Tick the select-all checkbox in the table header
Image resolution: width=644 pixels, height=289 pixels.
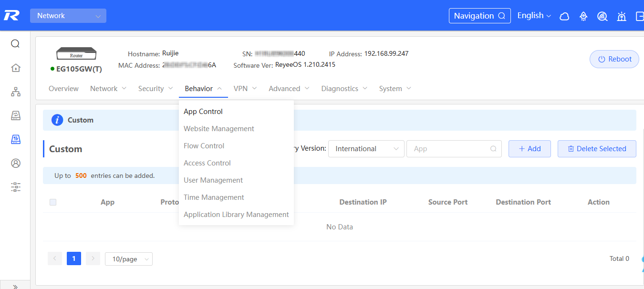[x=53, y=202]
